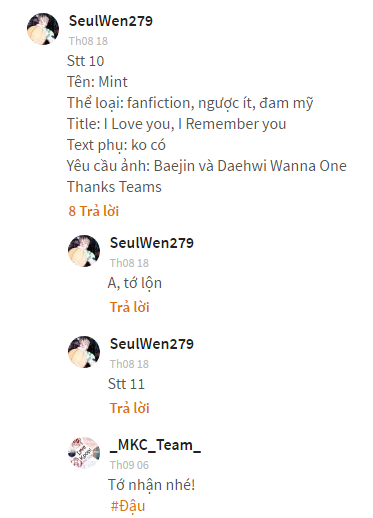This screenshot has width=373, height=518.
Task: Open the _MKC_Team_ avatar picture
Action: 84,453
